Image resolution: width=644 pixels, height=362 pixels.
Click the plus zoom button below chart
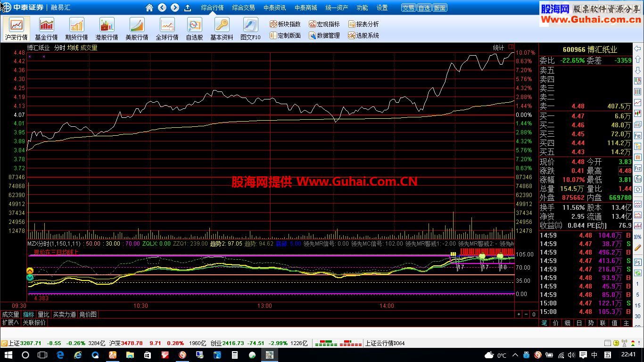(x=519, y=314)
